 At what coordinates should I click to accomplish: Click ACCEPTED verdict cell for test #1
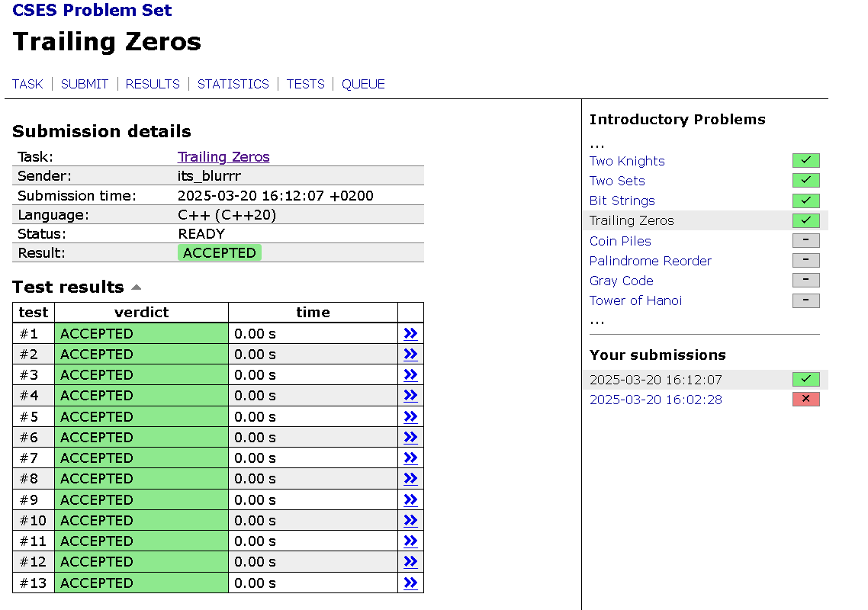[142, 334]
